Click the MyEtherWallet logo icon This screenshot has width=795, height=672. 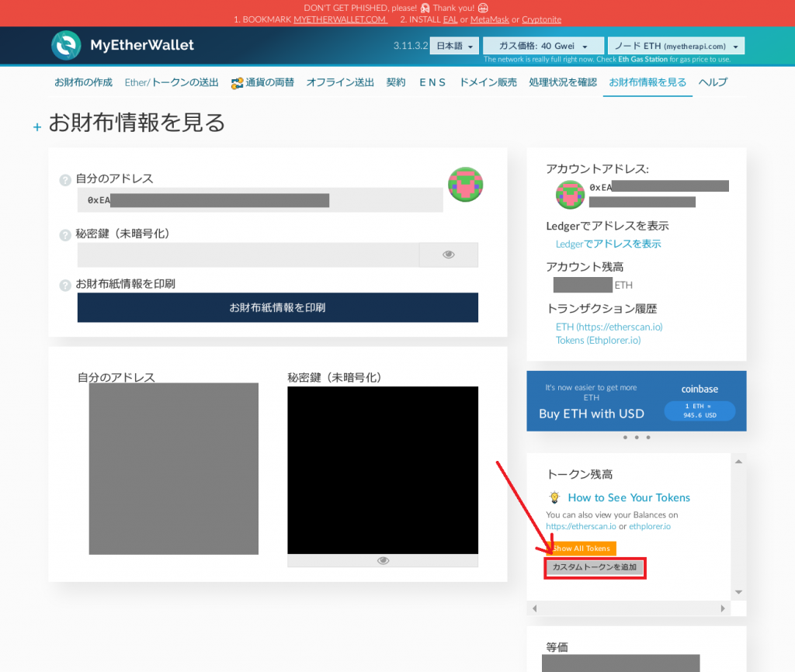[x=66, y=46]
